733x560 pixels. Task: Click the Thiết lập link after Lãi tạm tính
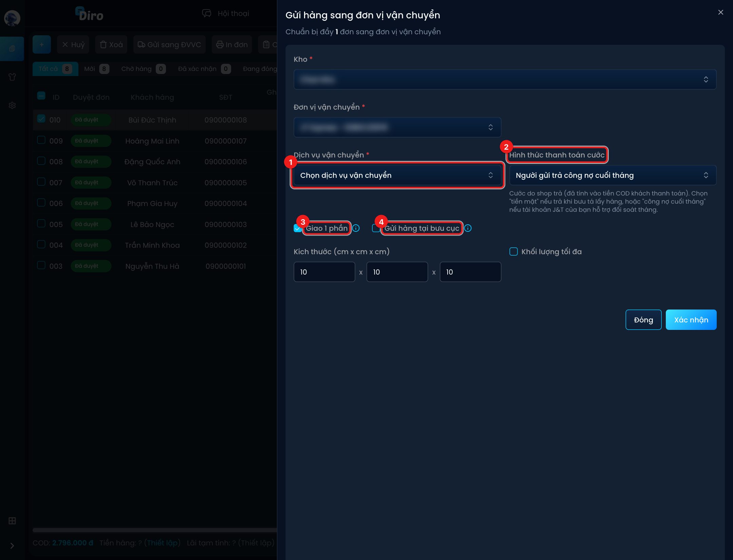point(256,543)
